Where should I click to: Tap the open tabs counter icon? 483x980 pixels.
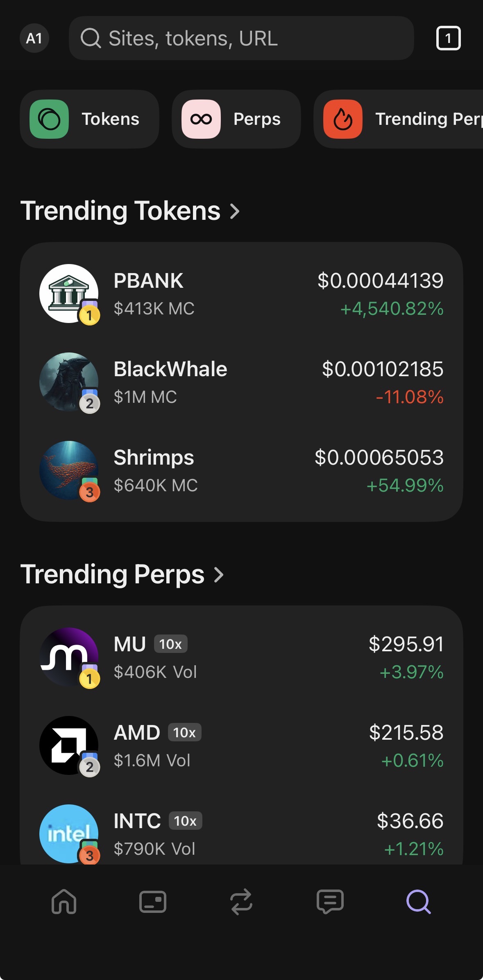[x=448, y=38]
